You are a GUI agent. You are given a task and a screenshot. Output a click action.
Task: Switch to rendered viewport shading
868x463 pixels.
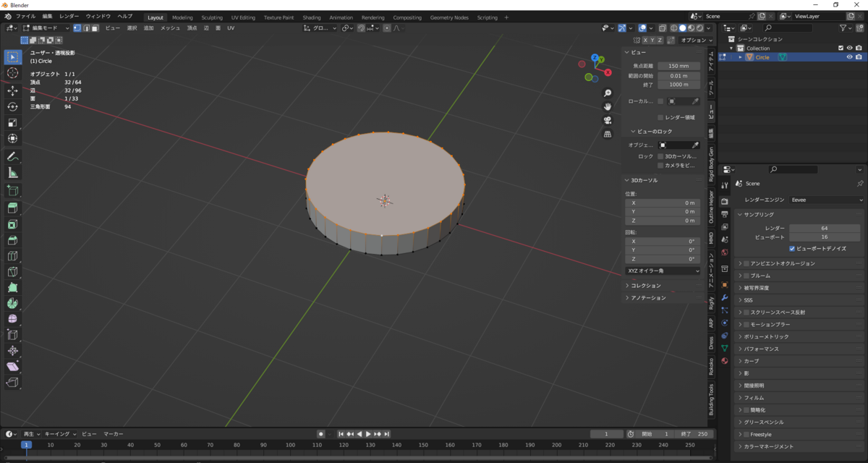(698, 28)
